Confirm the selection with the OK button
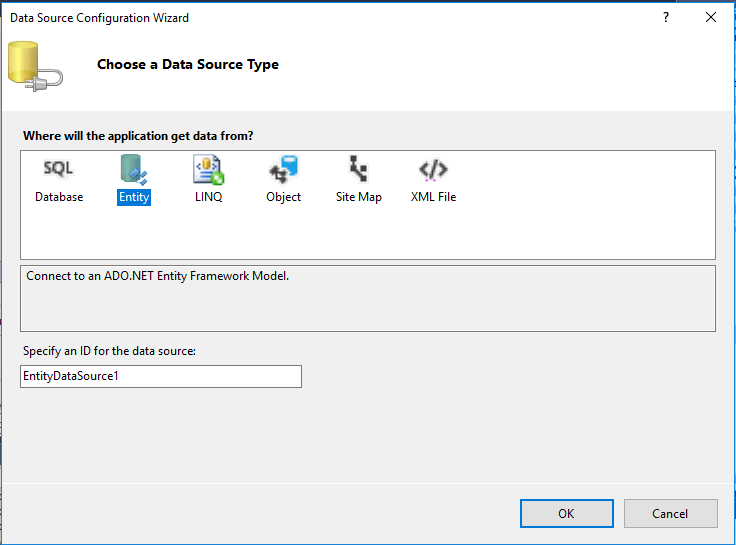The image size is (736, 545). (566, 513)
